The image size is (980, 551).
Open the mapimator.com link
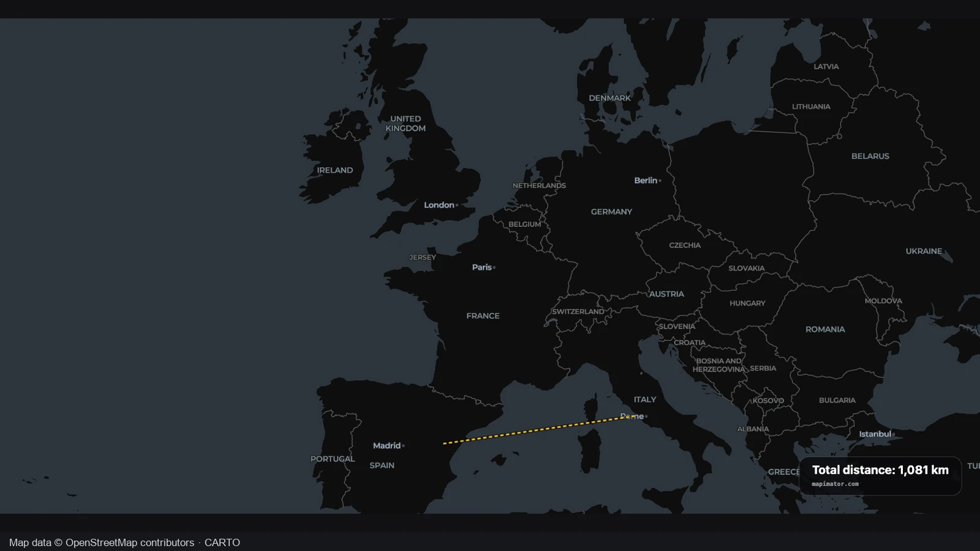pos(835,484)
